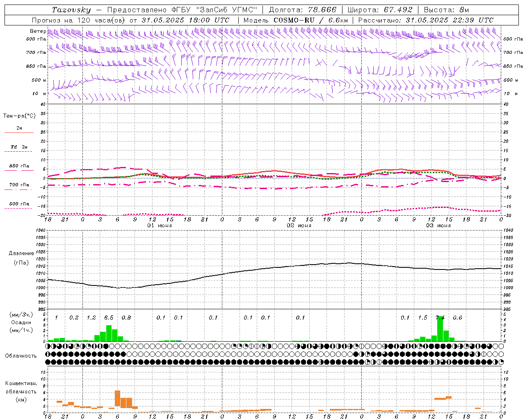Screen dimensions: 525x420
Task: Click the 1.2 precipitation total value
Action: pos(91,317)
